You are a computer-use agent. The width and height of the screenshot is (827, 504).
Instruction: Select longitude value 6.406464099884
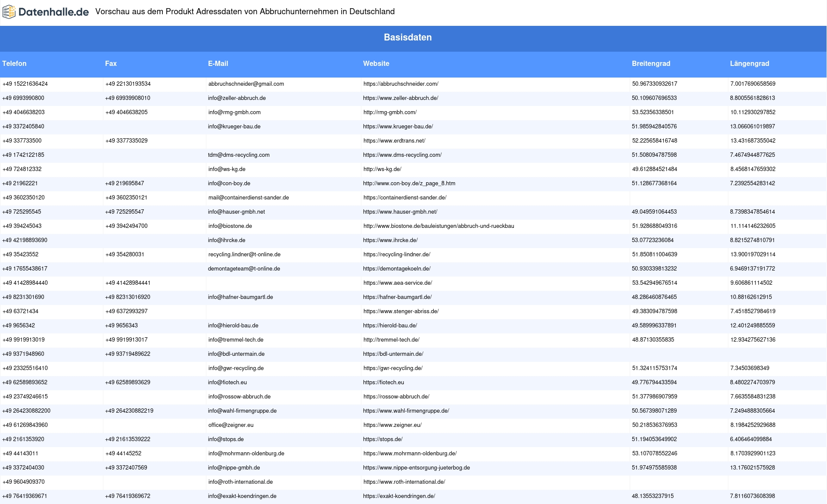click(751, 439)
